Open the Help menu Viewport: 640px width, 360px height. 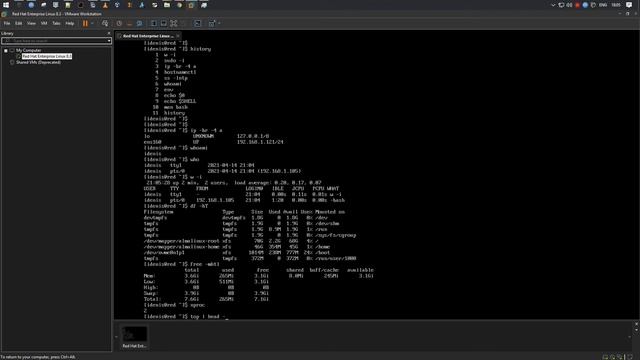pos(70,23)
